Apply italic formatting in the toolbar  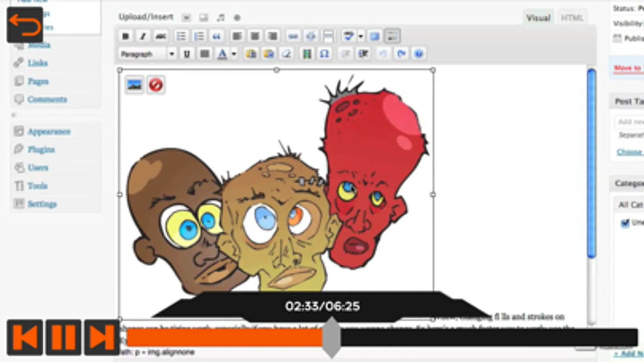[x=143, y=36]
